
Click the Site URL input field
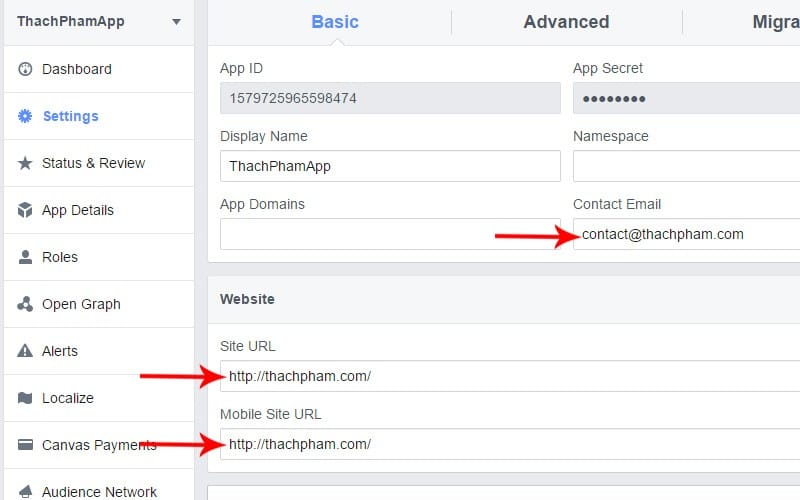pyautogui.click(x=510, y=376)
